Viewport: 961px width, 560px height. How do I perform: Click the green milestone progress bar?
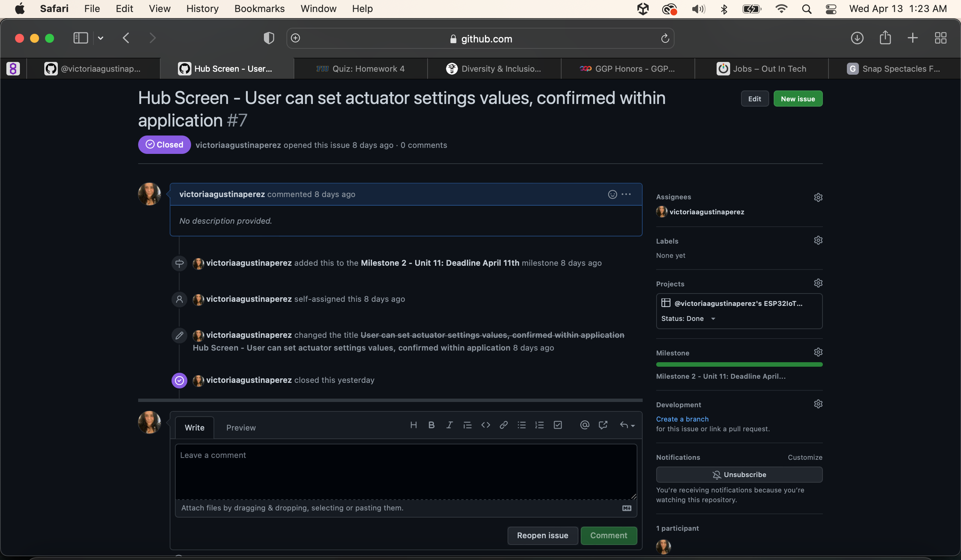tap(739, 364)
